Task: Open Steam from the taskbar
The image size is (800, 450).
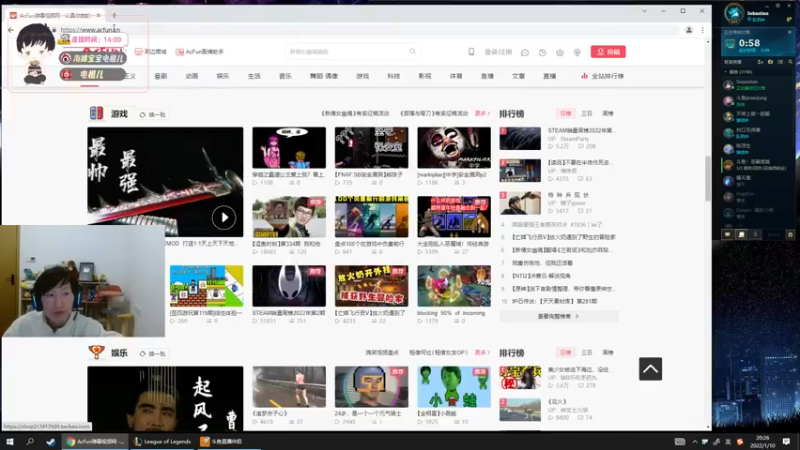Action: click(x=51, y=441)
